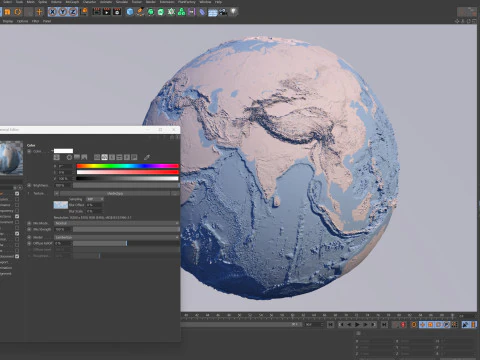Click the play forward button

pos(357,324)
